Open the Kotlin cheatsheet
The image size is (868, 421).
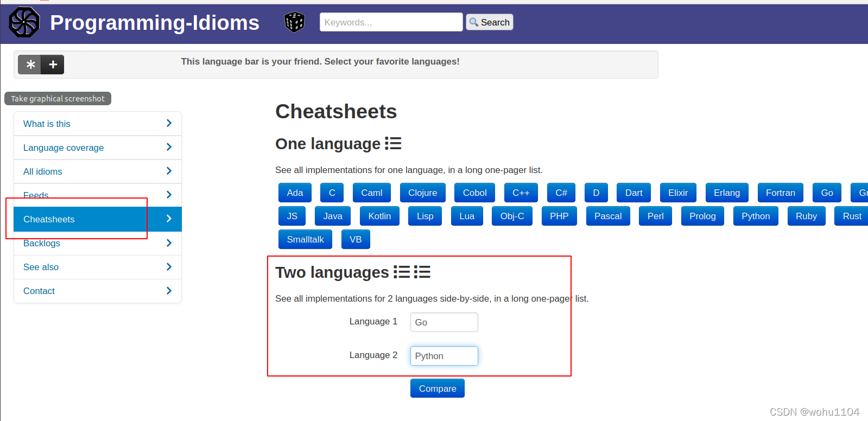379,216
